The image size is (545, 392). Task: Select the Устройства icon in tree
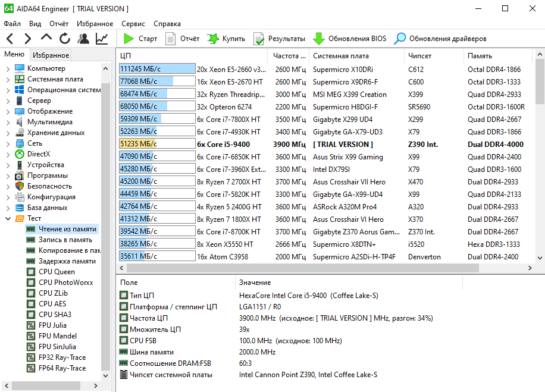pyautogui.click(x=20, y=165)
